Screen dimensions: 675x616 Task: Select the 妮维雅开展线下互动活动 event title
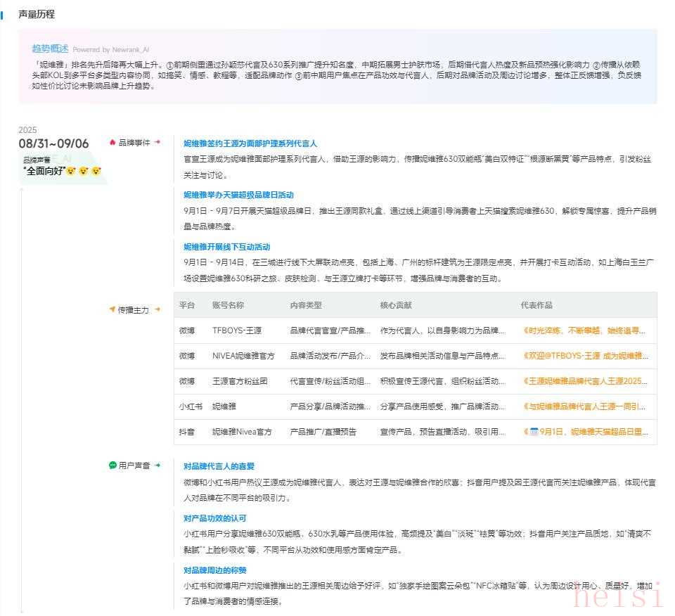226,247
